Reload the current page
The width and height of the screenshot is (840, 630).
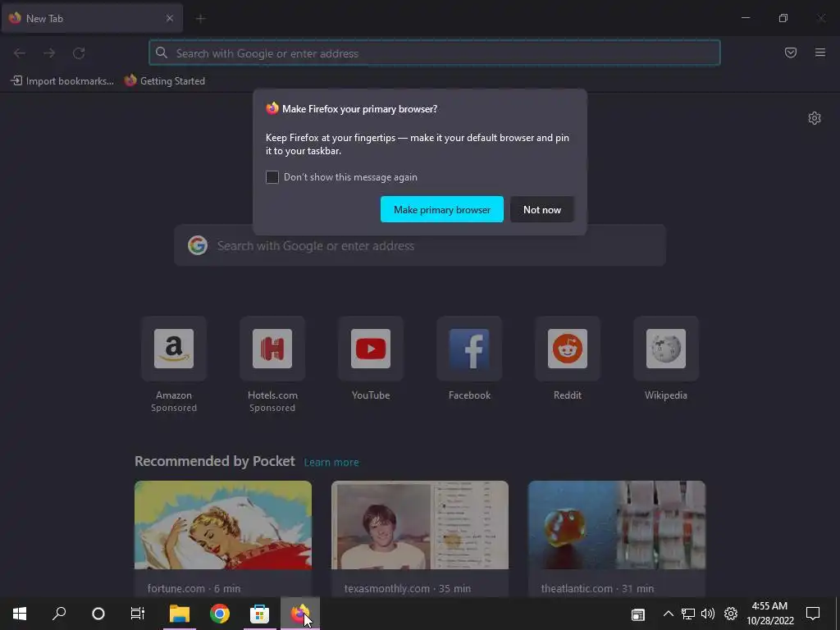pyautogui.click(x=79, y=53)
